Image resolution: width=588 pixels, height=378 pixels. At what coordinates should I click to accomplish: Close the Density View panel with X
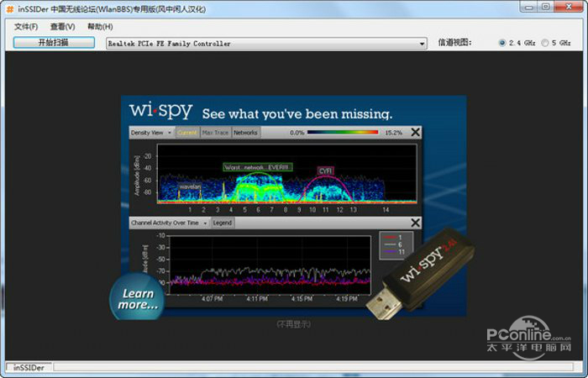(414, 132)
